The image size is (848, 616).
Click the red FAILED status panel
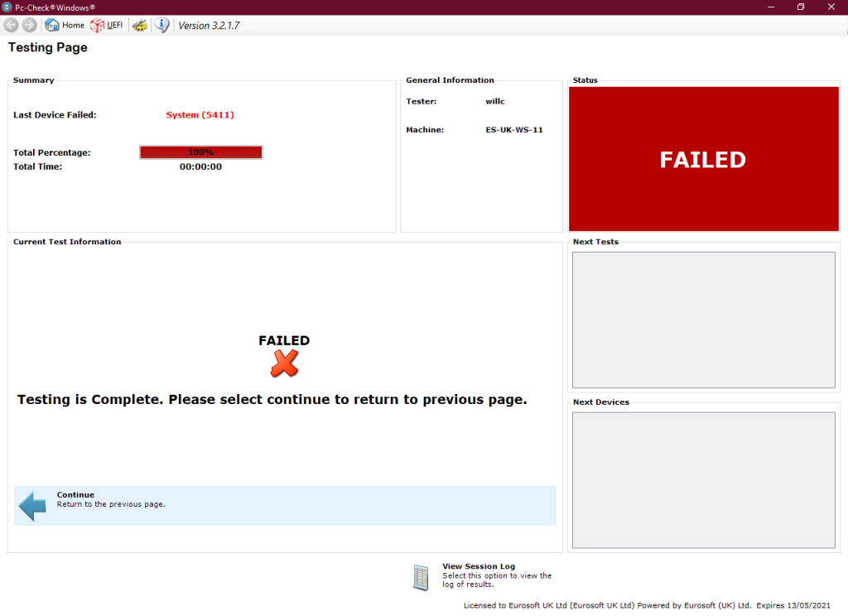tap(703, 158)
